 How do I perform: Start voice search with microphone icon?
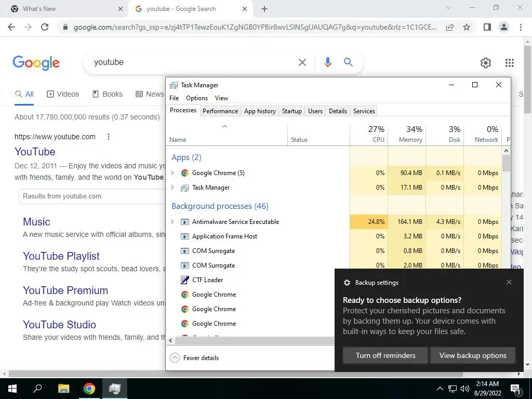coord(327,62)
